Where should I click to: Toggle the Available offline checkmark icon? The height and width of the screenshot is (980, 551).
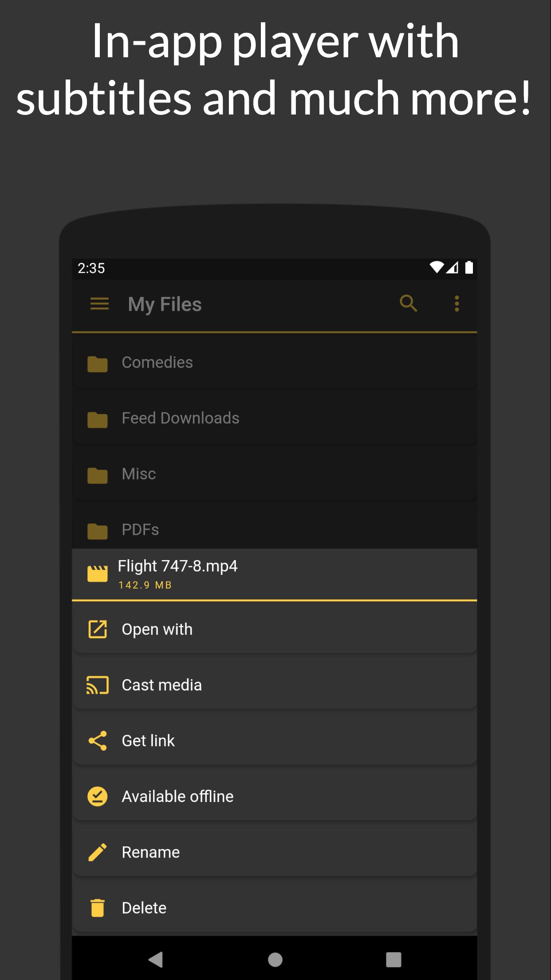(x=98, y=797)
